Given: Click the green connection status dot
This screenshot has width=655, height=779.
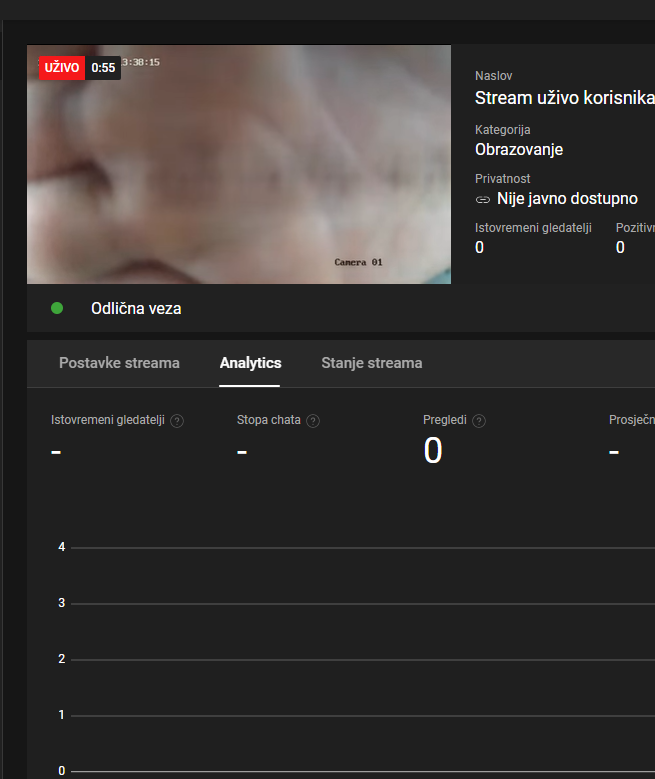Looking at the screenshot, I should [x=57, y=308].
